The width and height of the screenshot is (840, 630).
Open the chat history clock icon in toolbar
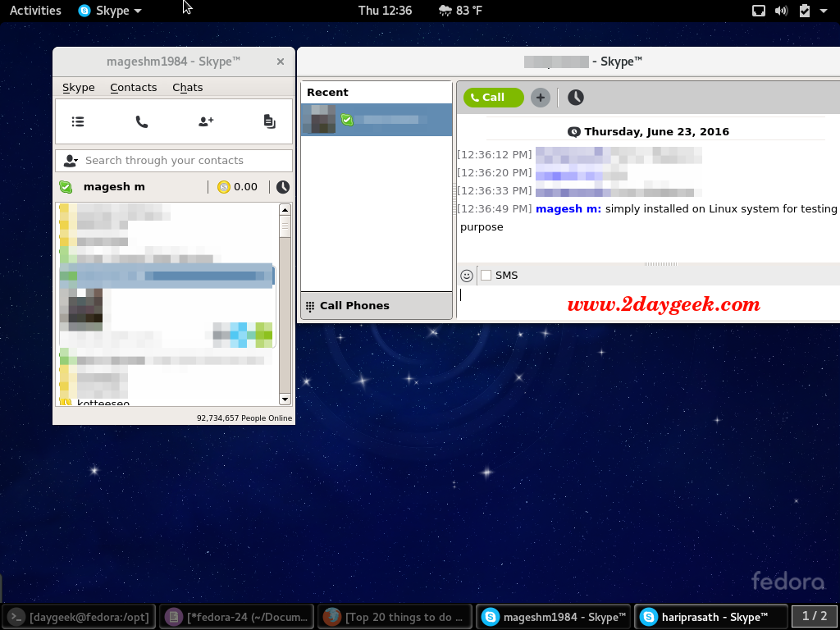[575, 98]
